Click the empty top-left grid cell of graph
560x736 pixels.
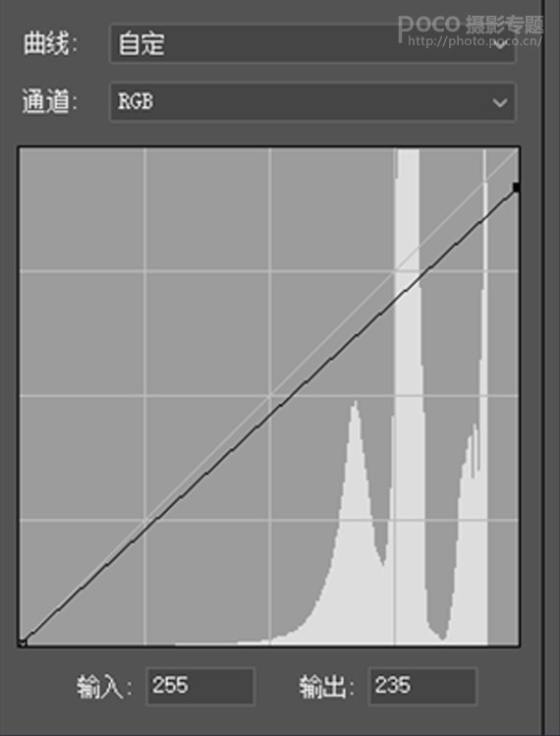pos(82,209)
